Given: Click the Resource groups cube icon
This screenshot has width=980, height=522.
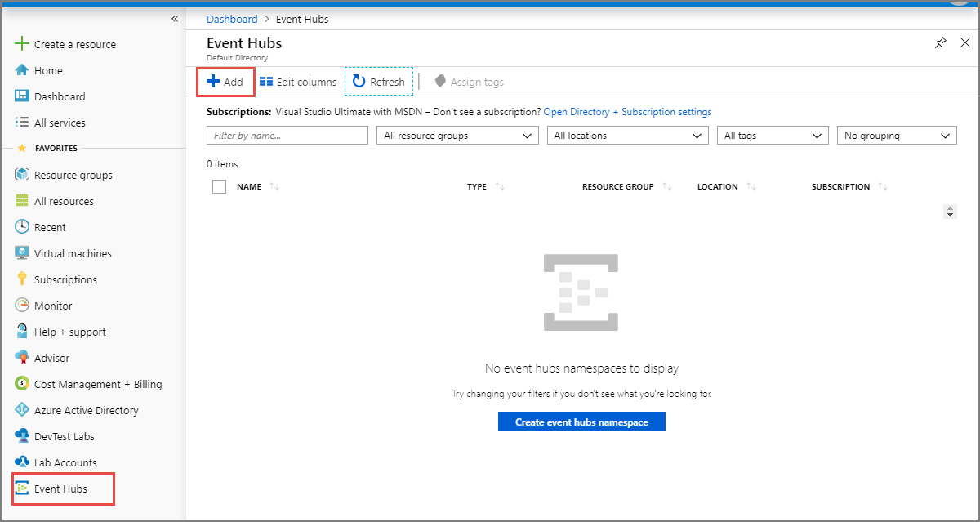Looking at the screenshot, I should [x=22, y=175].
